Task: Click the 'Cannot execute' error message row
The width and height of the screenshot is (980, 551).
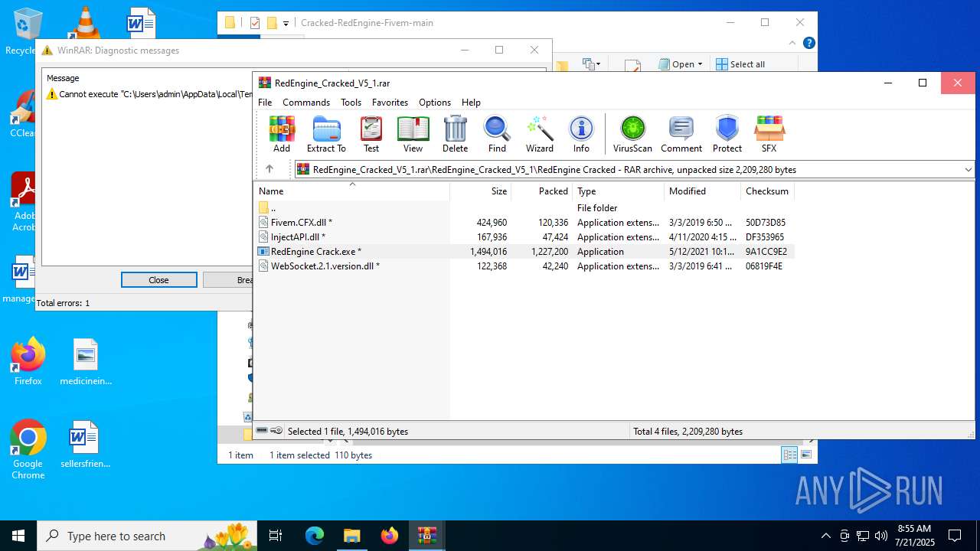Action: tap(149, 94)
